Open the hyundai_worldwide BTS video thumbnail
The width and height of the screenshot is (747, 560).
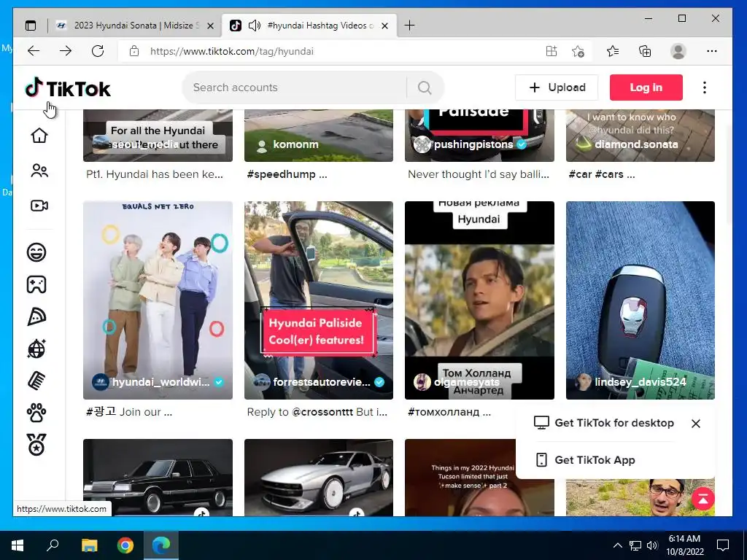pyautogui.click(x=158, y=300)
